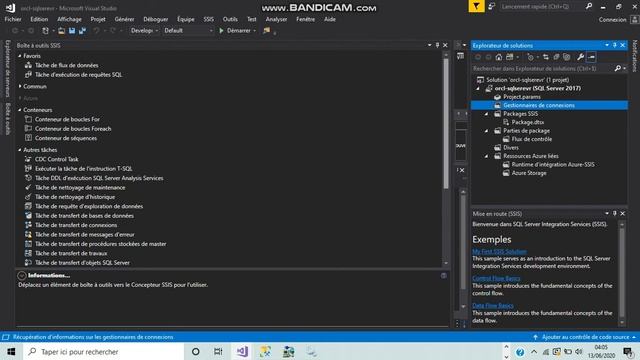This screenshot has height=360, width=640.
Task: Collapse the Parties de package node
Action: point(487,131)
